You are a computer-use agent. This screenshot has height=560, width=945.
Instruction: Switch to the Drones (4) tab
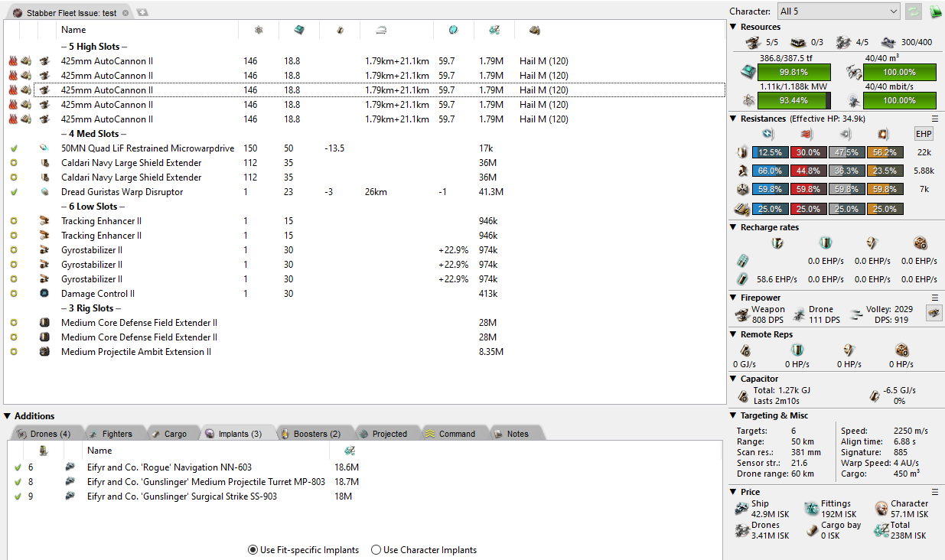pos(43,434)
